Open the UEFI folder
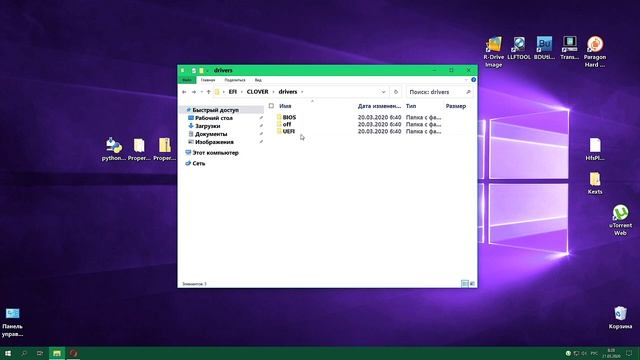 [288, 131]
